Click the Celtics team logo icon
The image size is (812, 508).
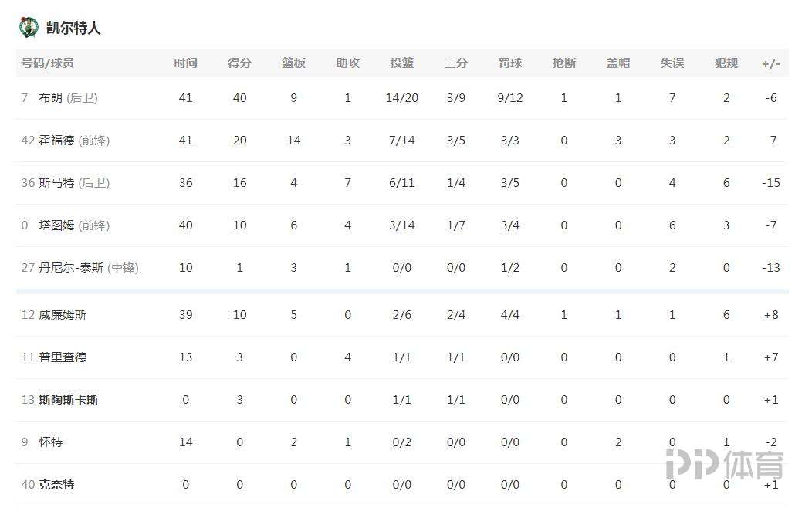point(29,27)
